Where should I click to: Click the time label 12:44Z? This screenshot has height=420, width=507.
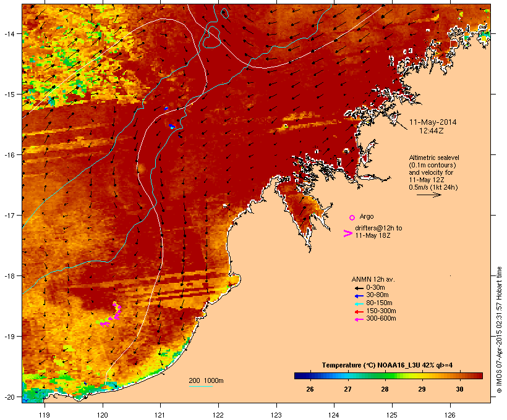point(432,131)
